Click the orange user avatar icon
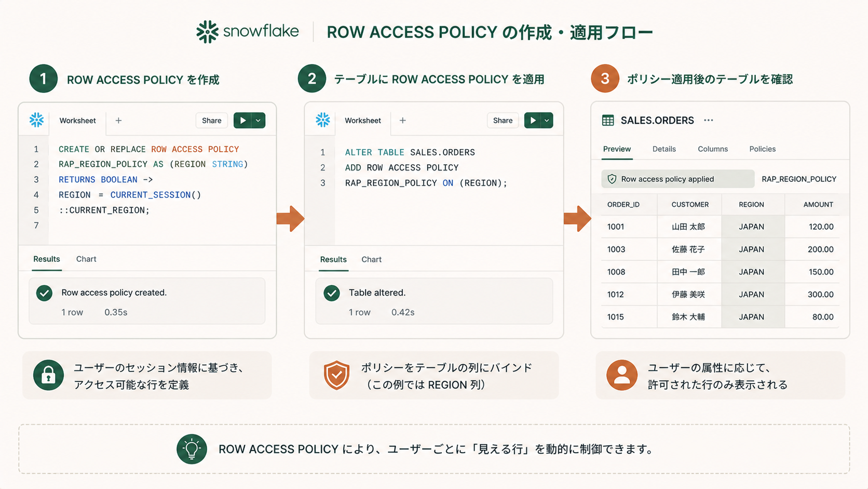 622,375
